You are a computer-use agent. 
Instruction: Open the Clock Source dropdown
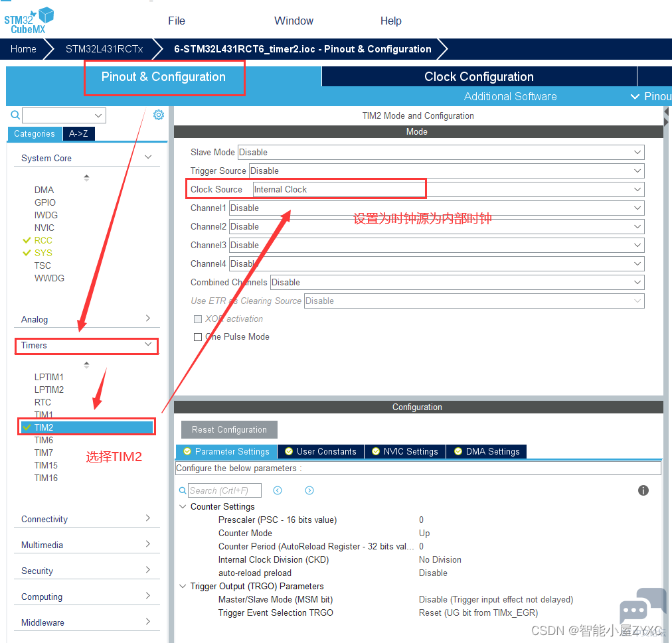pos(449,189)
